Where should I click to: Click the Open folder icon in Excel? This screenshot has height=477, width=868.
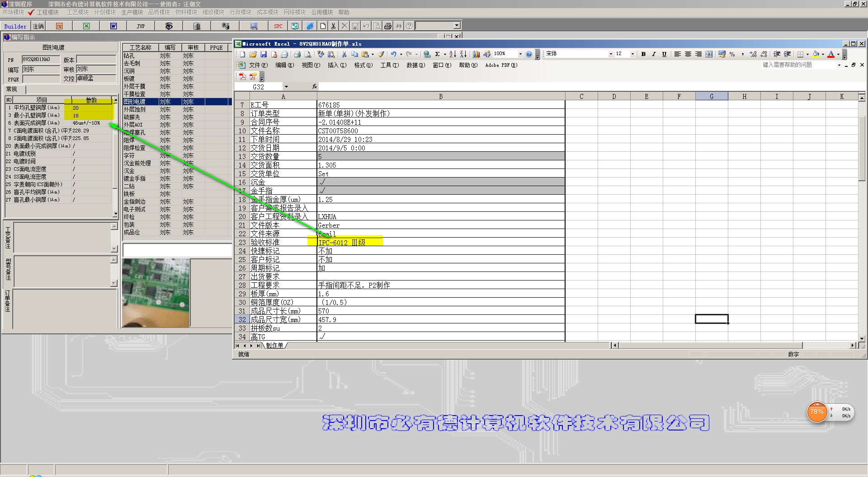(253, 54)
